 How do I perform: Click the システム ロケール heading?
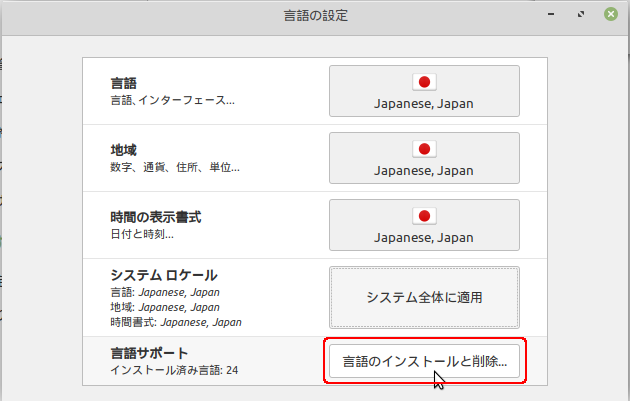coord(163,275)
